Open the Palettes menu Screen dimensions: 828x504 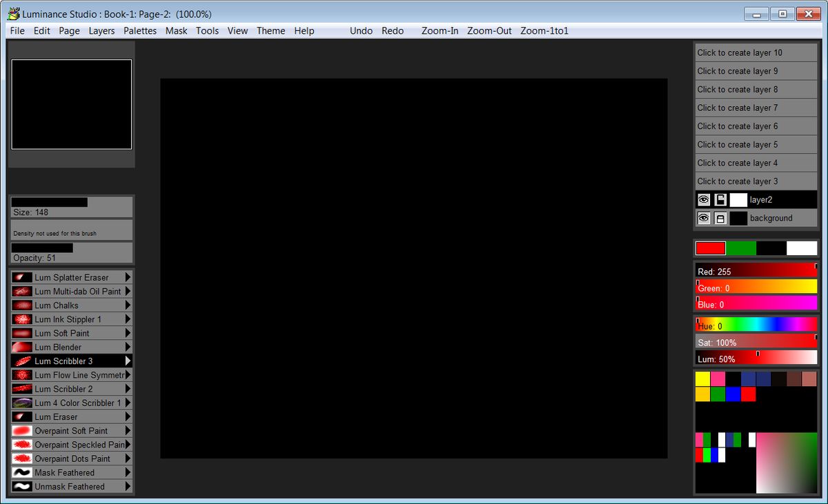(x=140, y=31)
